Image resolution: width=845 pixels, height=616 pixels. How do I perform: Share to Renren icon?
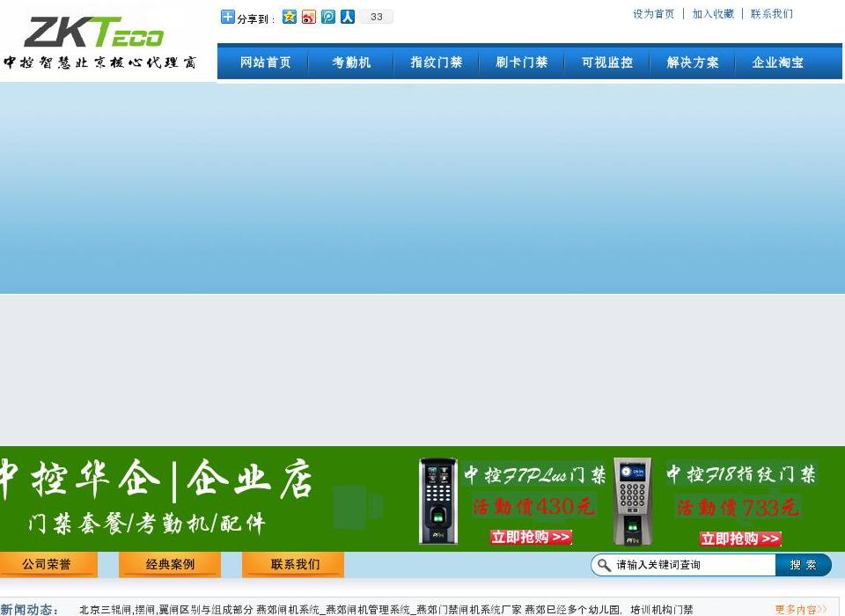tap(348, 17)
